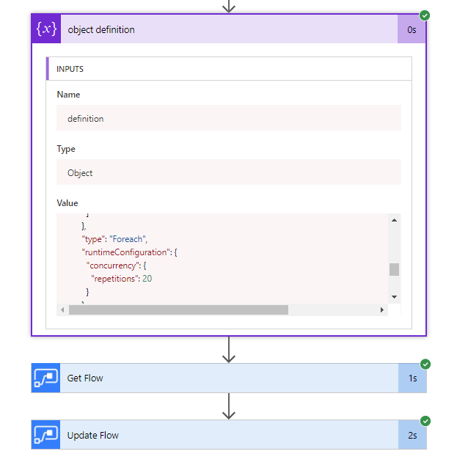Click the horizontal scrollbar thumb in Value
The image size is (457, 476).
point(178,310)
